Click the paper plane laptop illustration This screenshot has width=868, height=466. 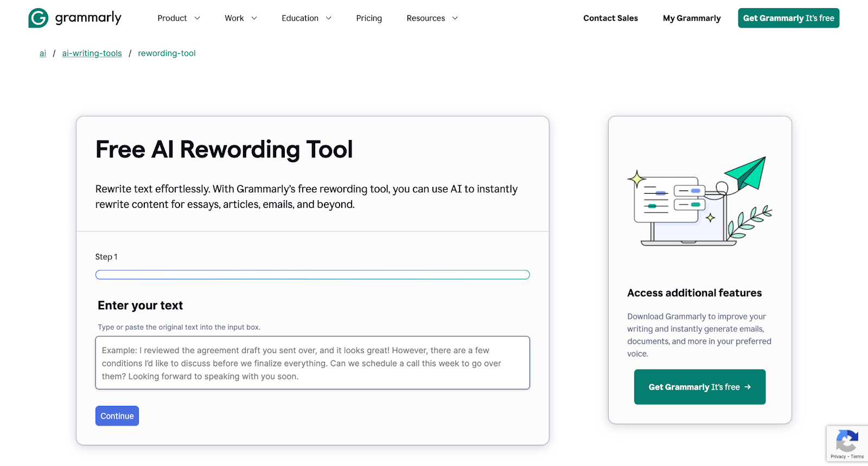(699, 201)
